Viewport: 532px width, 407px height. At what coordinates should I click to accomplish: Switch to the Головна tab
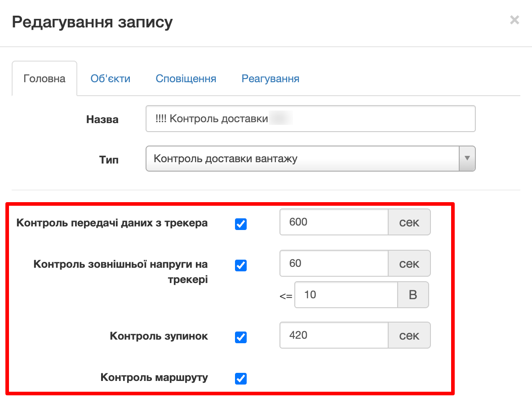(x=44, y=78)
